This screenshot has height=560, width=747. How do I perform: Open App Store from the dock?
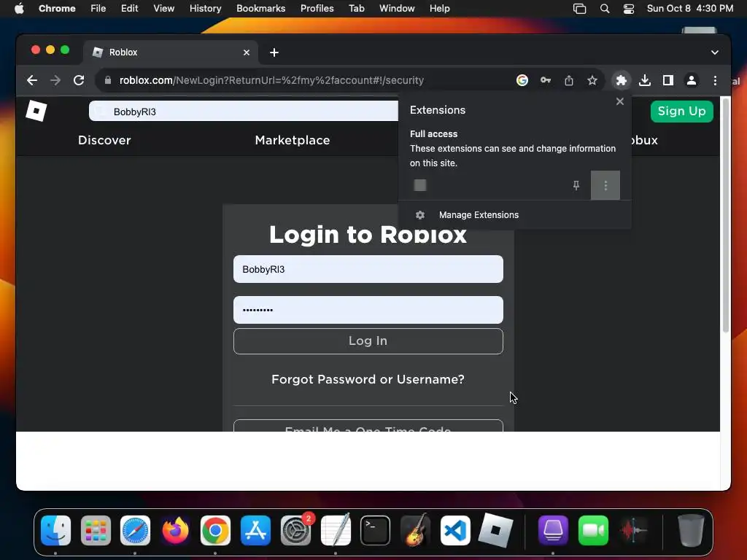255,531
